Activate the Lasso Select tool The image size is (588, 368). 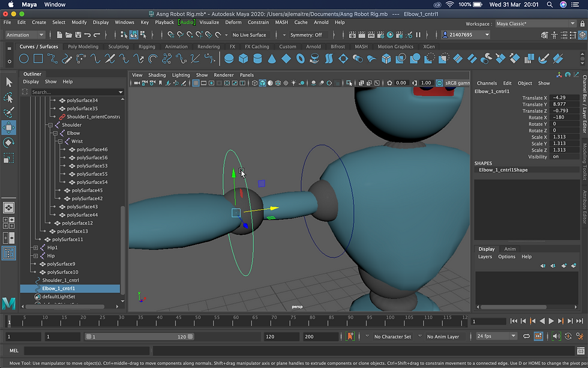8,97
